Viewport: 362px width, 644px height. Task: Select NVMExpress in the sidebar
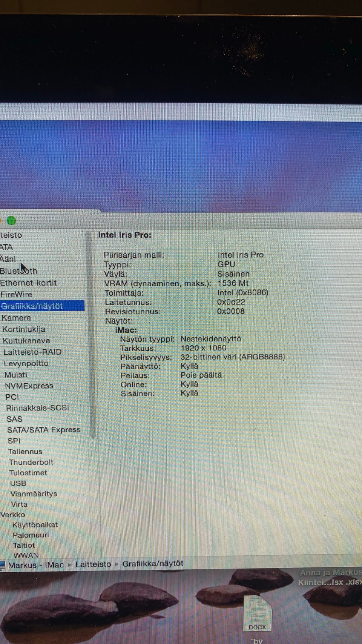point(29,386)
